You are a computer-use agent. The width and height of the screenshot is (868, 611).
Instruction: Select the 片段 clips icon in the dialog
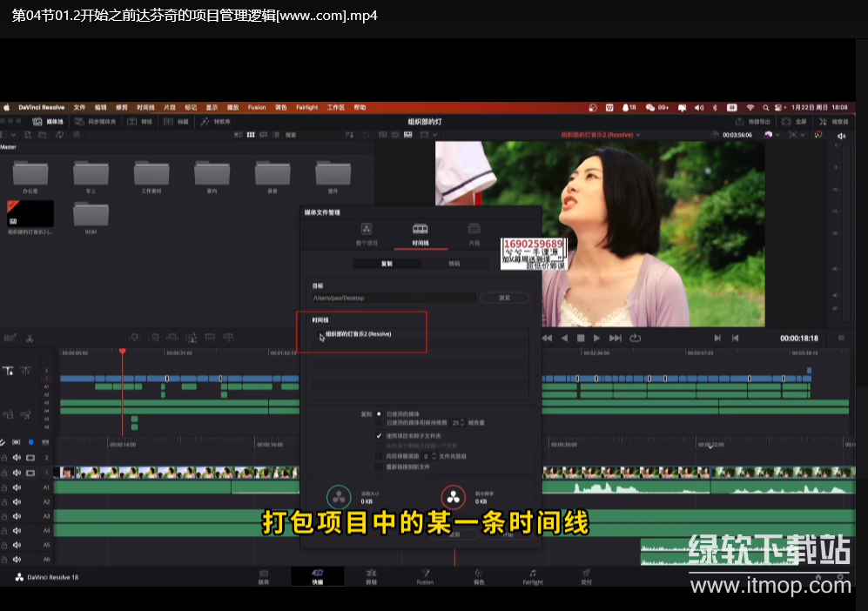474,230
